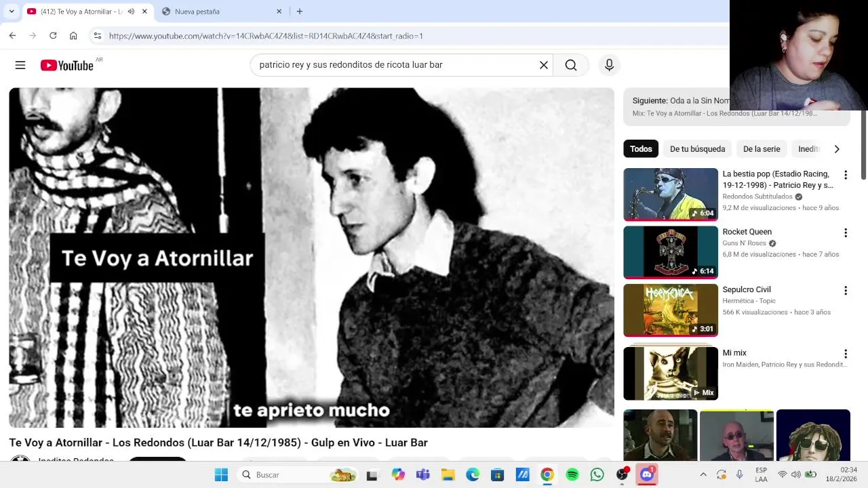The image size is (868, 488).
Task: Switch to the Nueva pestaña tab
Action: click(222, 12)
